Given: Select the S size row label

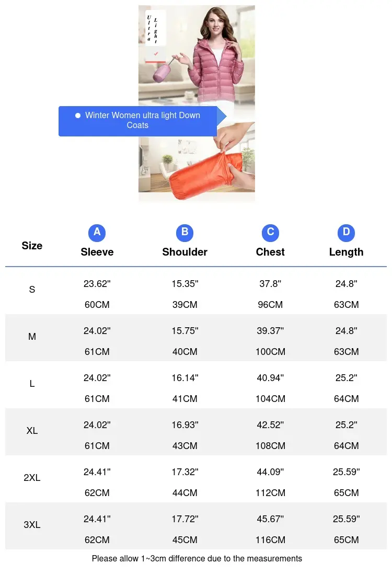Looking at the screenshot, I should coord(32,290).
